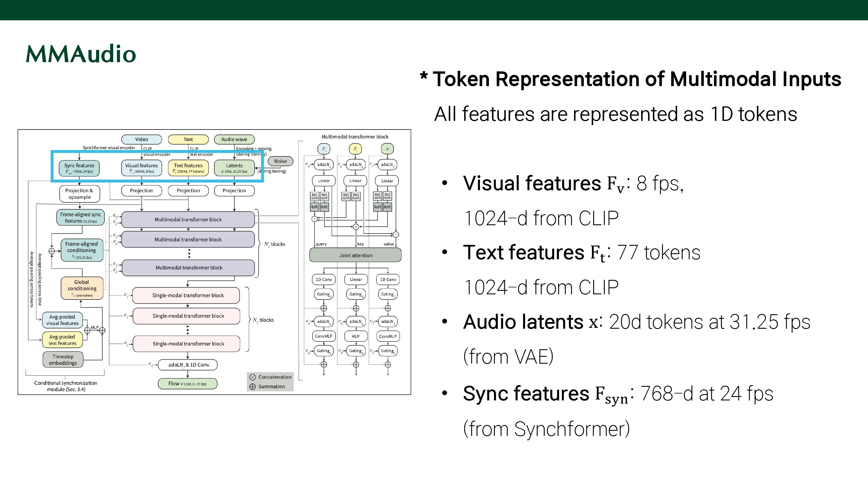Click the Concatenation legend symbol

[x=252, y=377]
